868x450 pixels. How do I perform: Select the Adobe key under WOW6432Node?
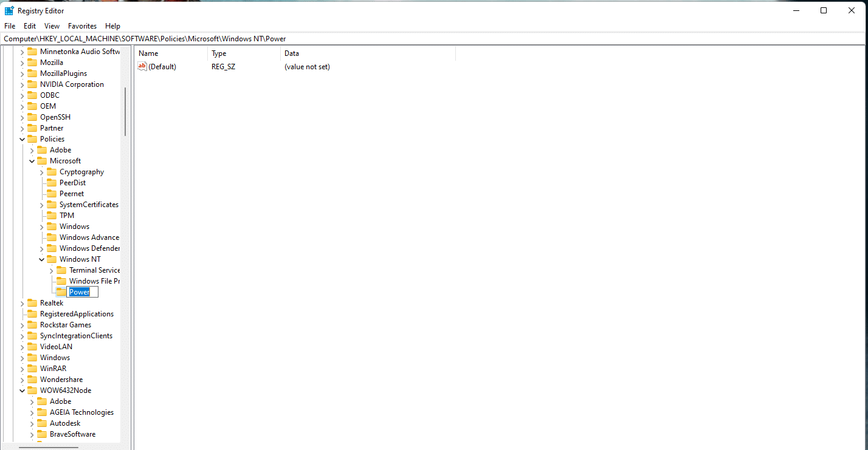(60, 401)
